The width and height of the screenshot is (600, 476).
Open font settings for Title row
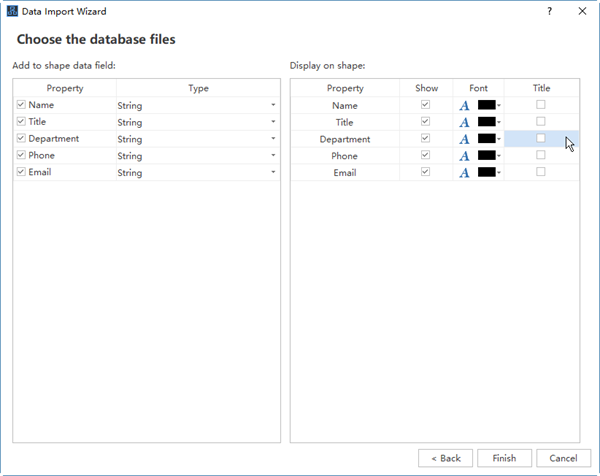pyautogui.click(x=464, y=122)
